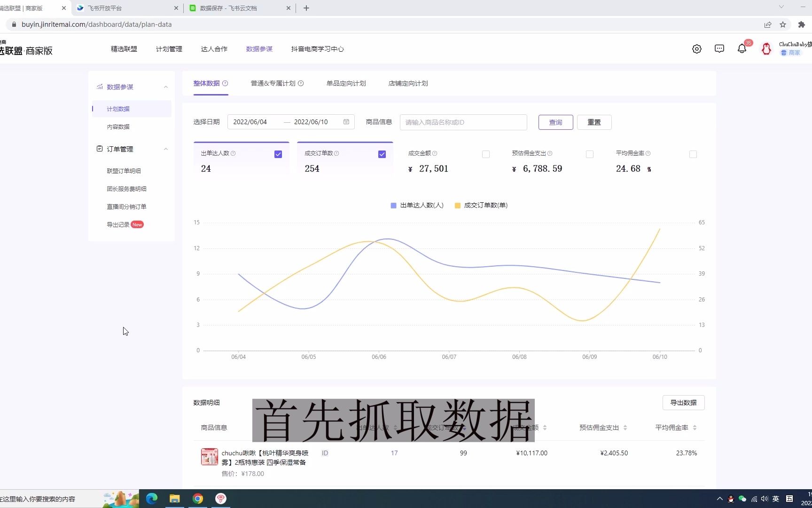Open the red round app in taskbar
This screenshot has height=508, width=812.
click(x=221, y=499)
